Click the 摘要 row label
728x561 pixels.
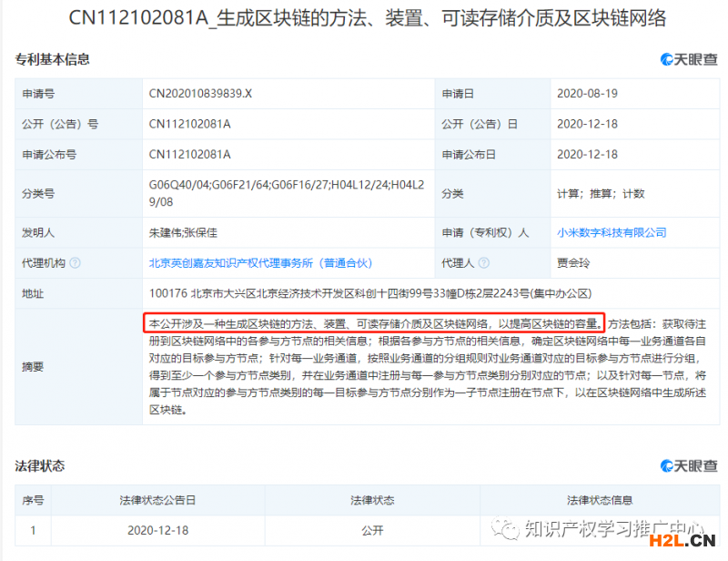coord(33,367)
